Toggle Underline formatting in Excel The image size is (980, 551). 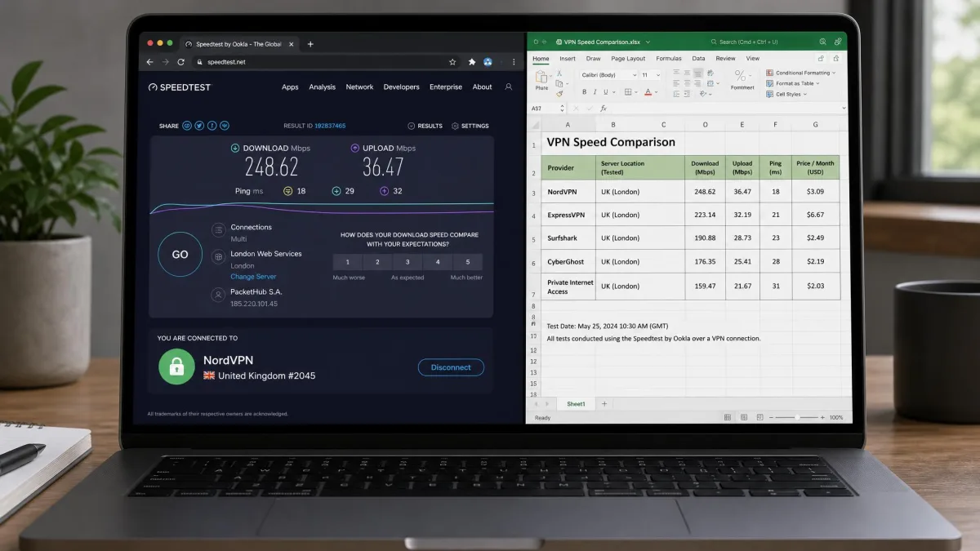pos(605,92)
